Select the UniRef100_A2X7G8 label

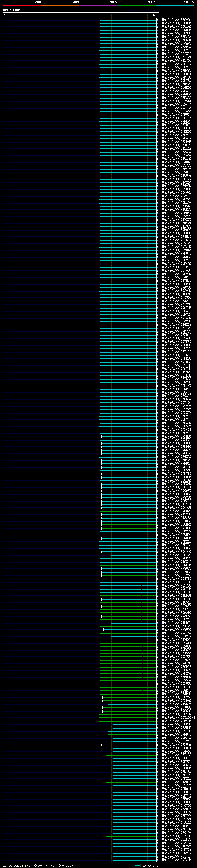point(176,585)
